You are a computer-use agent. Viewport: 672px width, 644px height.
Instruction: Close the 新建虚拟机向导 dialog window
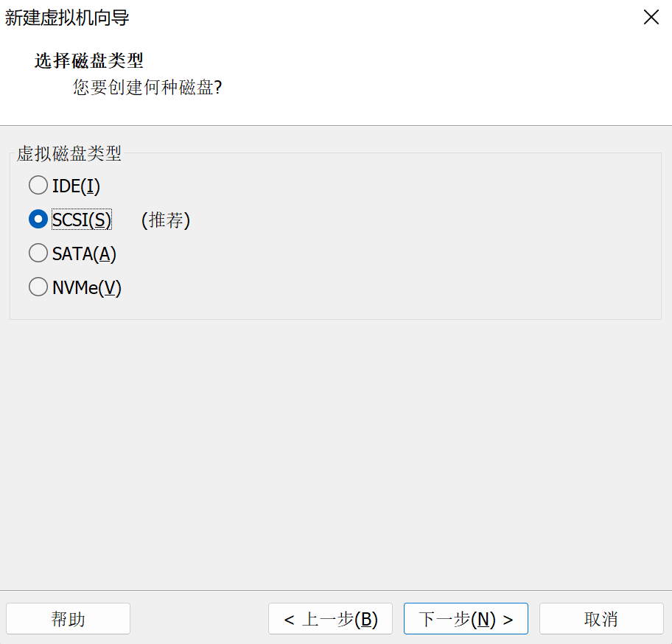[651, 18]
